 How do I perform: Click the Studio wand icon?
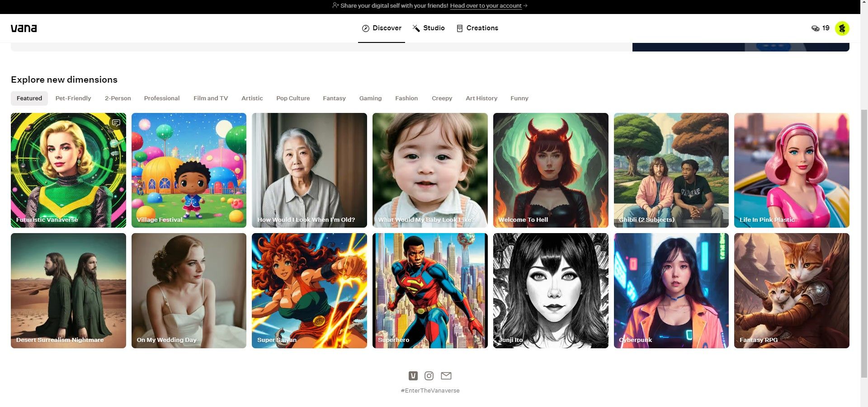415,28
